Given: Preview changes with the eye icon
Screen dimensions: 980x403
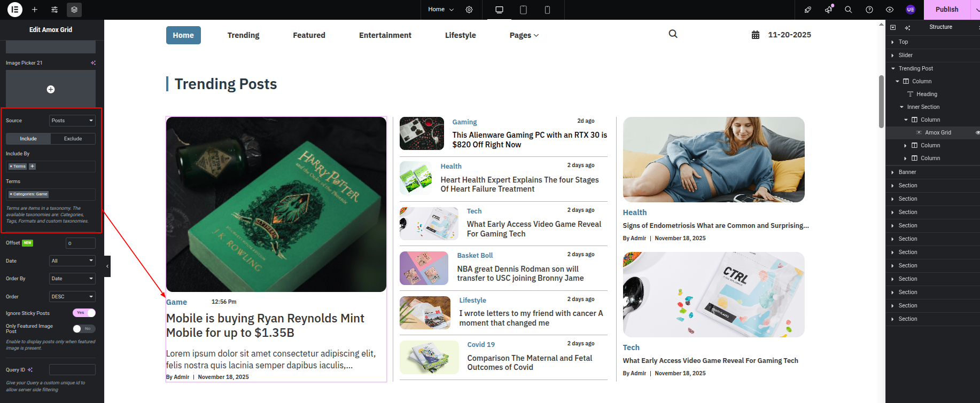Looking at the screenshot, I should click(x=890, y=10).
